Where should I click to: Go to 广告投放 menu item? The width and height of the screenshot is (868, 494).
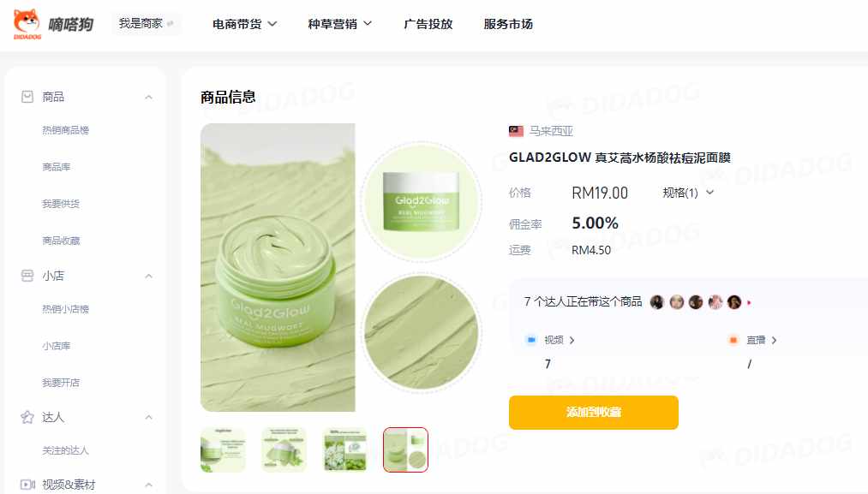coord(428,24)
